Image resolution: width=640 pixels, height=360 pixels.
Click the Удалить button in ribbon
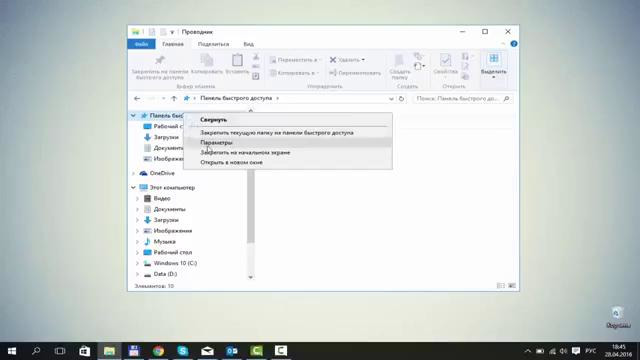click(x=347, y=60)
